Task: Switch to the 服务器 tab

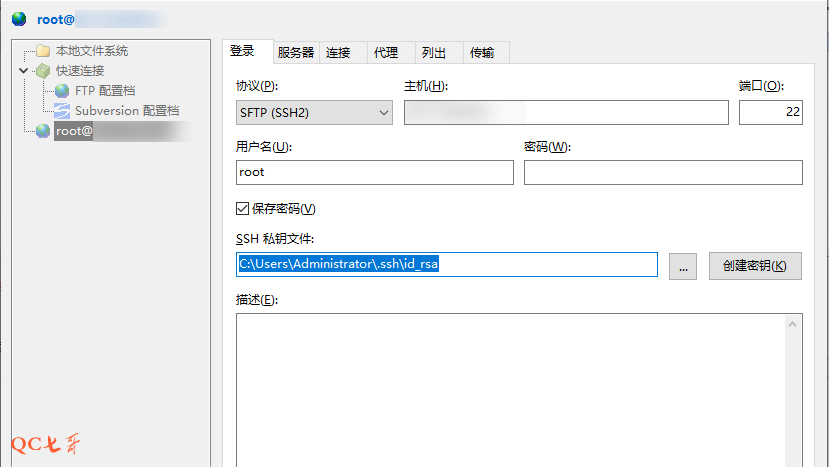Action: (296, 53)
